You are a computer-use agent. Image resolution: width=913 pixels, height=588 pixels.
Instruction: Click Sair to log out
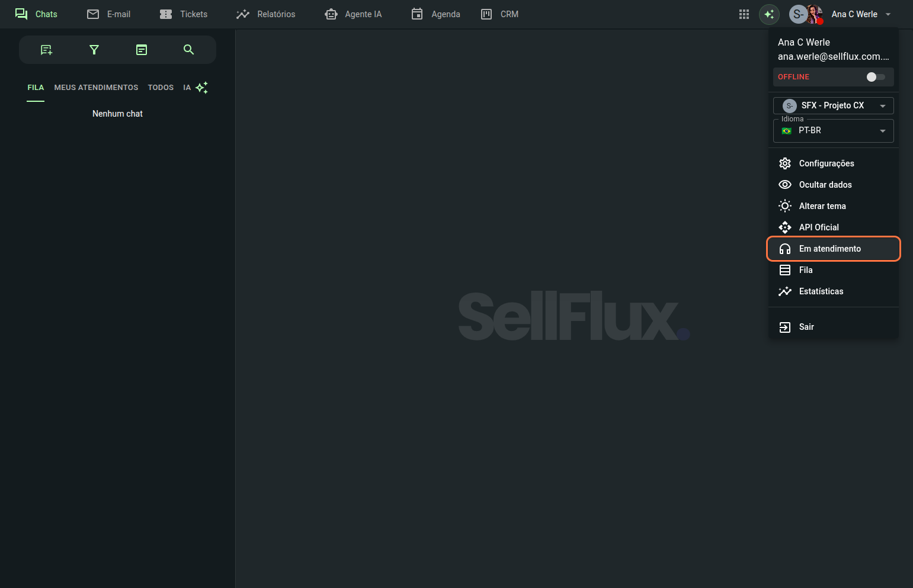(x=806, y=327)
